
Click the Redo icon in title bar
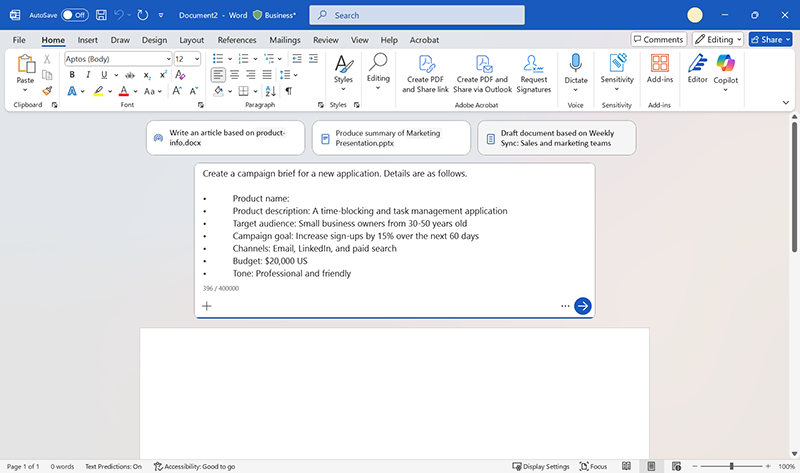pyautogui.click(x=143, y=15)
